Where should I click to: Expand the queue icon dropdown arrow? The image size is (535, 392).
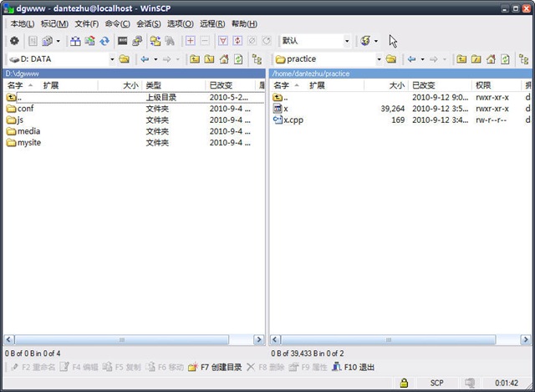[x=58, y=41]
